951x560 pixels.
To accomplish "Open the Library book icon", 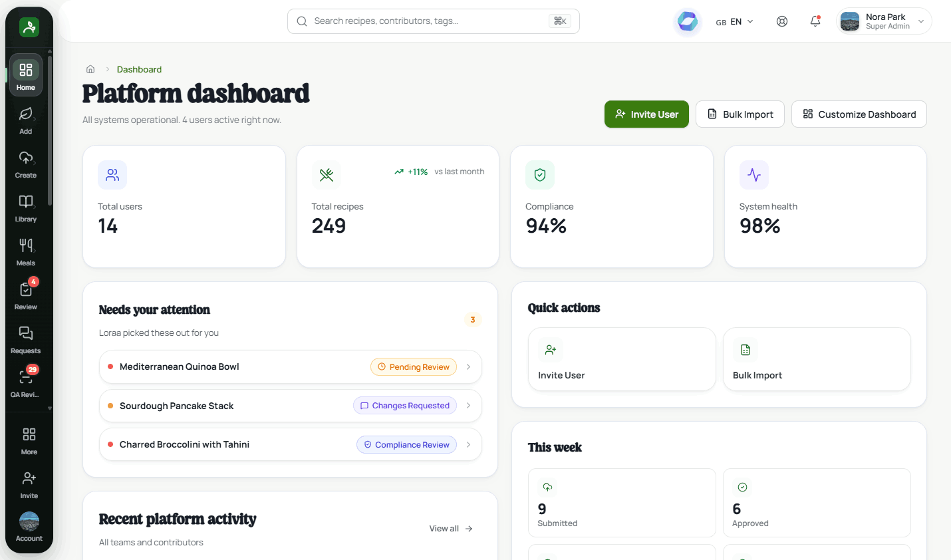I will (x=26, y=202).
